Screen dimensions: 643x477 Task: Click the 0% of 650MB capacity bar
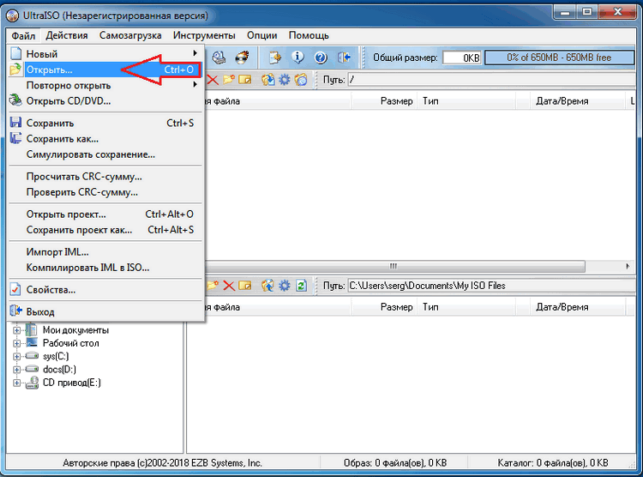coord(560,58)
